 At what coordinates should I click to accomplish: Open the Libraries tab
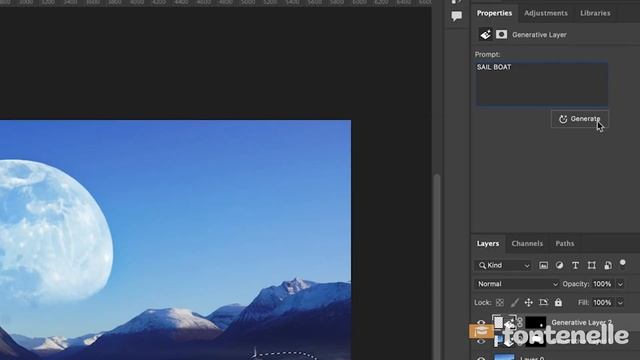(595, 13)
